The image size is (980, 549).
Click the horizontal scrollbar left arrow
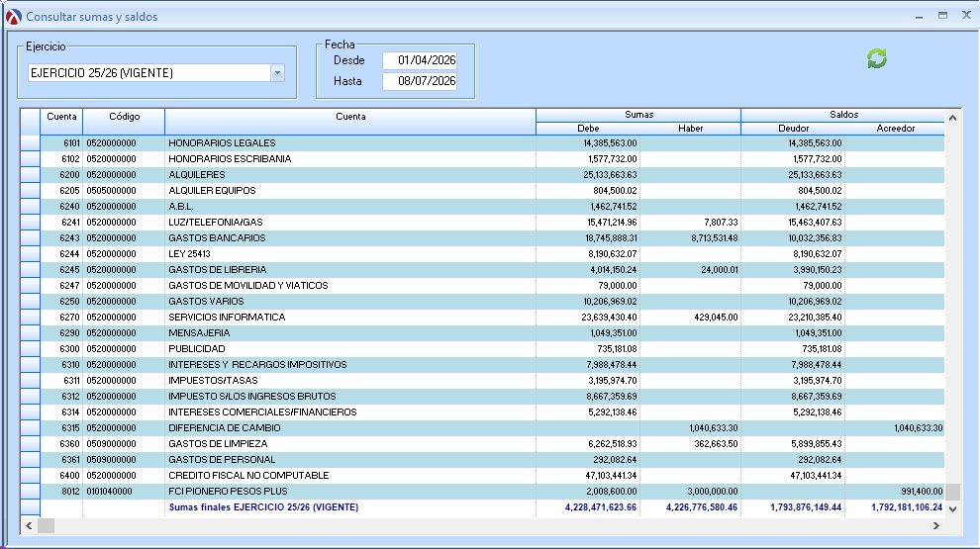29,526
